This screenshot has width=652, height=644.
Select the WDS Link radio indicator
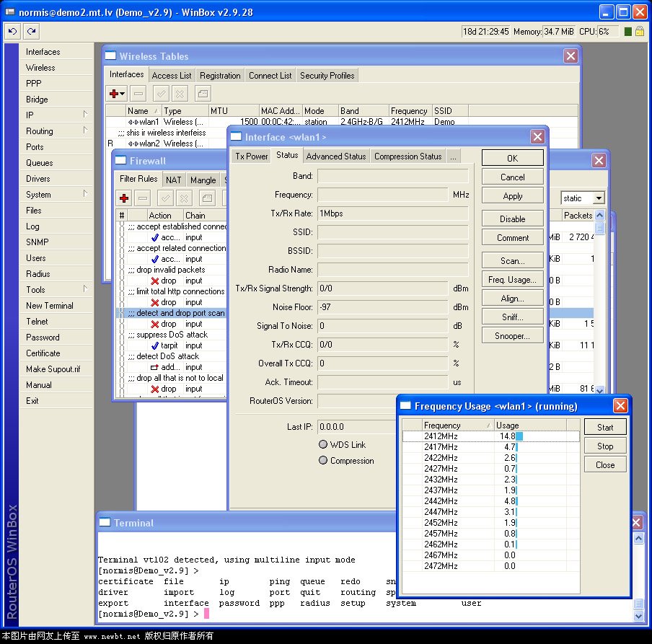323,444
